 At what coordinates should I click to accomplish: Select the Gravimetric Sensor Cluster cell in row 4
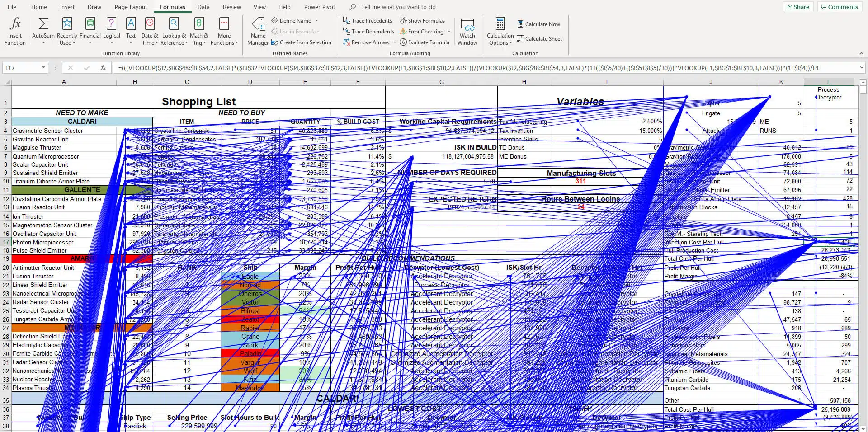[x=64, y=131]
